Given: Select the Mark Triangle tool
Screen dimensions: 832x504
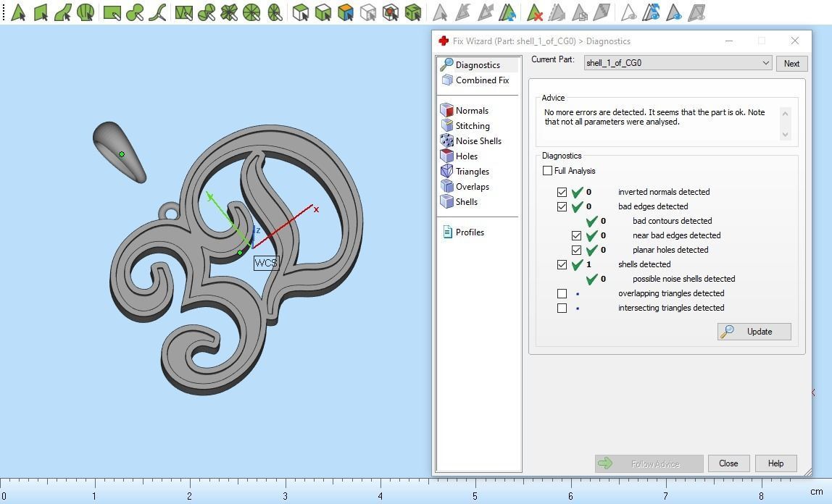Looking at the screenshot, I should pyautogui.click(x=19, y=12).
